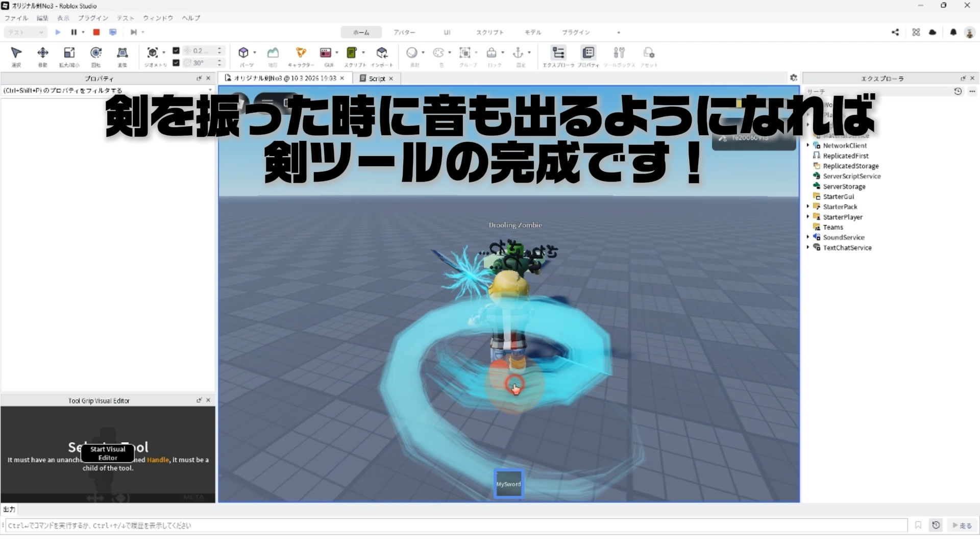The image size is (980, 551).
Task: Select ReplicatedStorage in the Explorer
Action: coord(850,166)
